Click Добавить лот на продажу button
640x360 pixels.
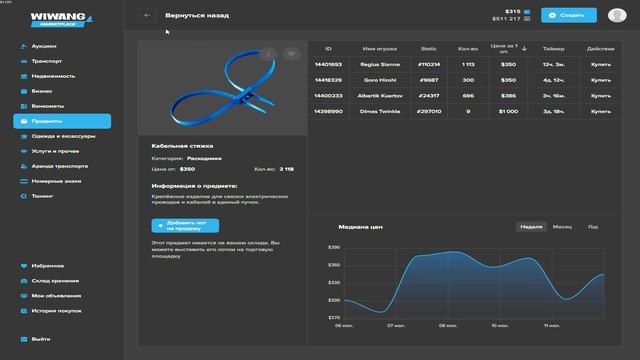(x=185, y=226)
